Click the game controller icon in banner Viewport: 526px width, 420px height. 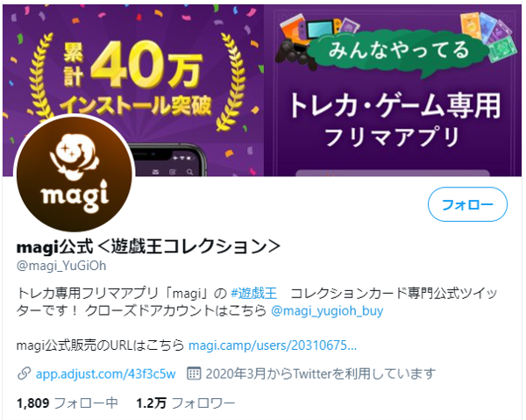click(295, 53)
